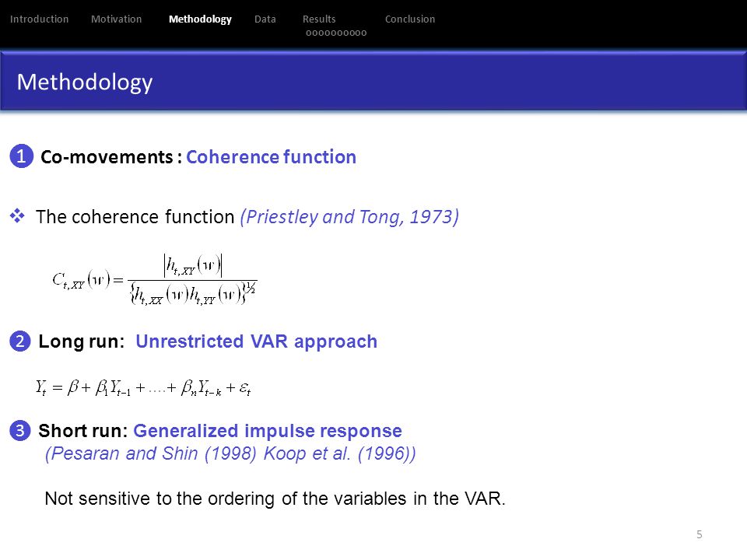
Task: Jump to the Data section
Action: [265, 19]
